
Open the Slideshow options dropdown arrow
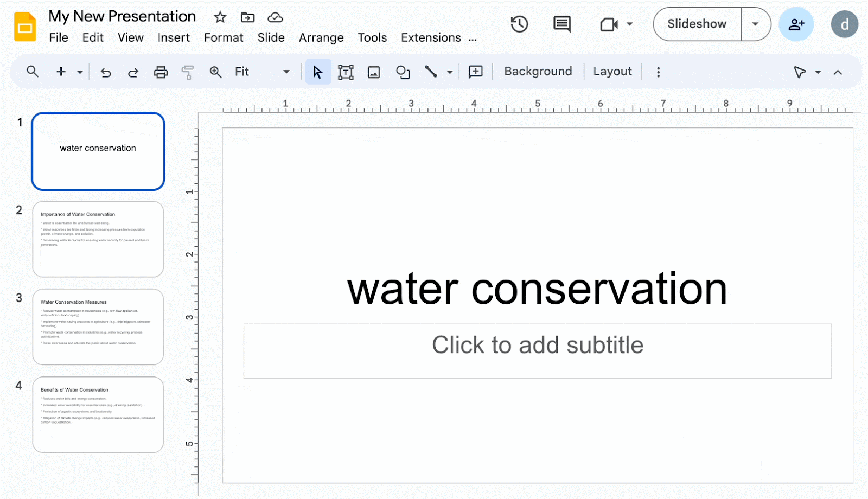[755, 24]
